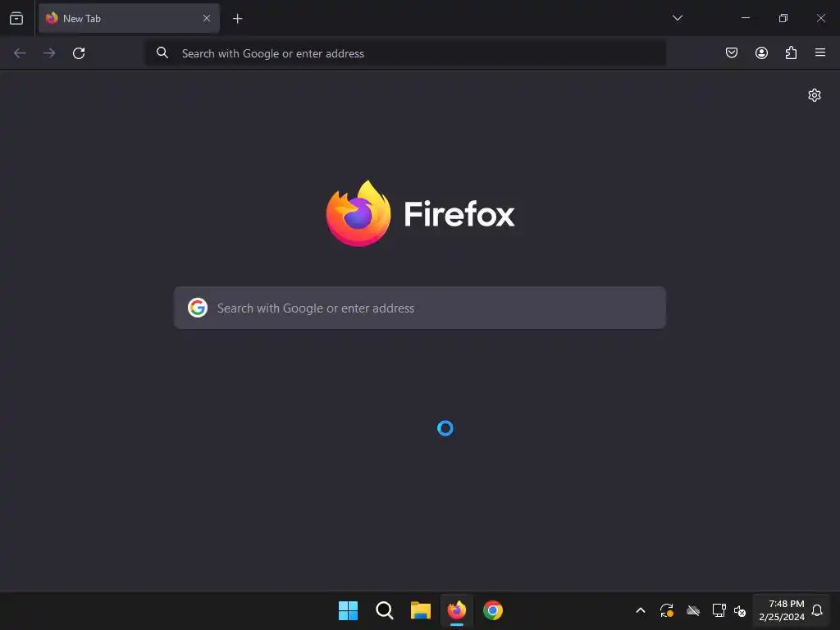840x630 pixels.
Task: Open Firefox View in the tab strip
Action: tap(16, 18)
